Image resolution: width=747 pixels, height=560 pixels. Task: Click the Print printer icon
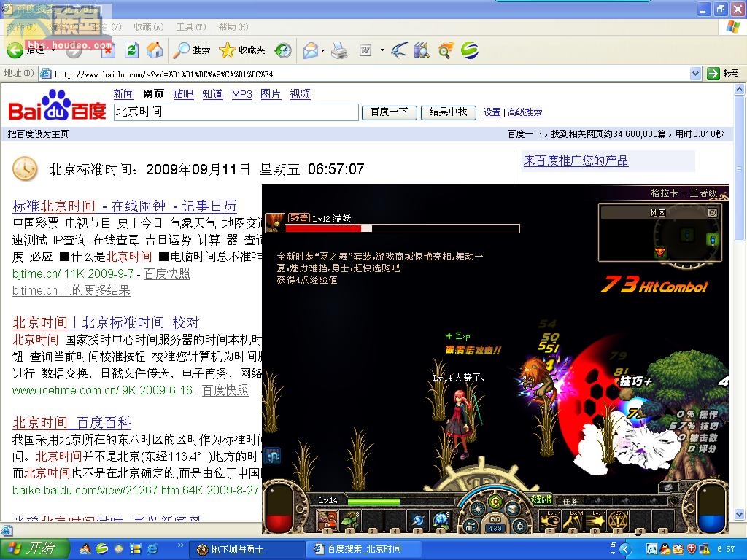pos(339,50)
